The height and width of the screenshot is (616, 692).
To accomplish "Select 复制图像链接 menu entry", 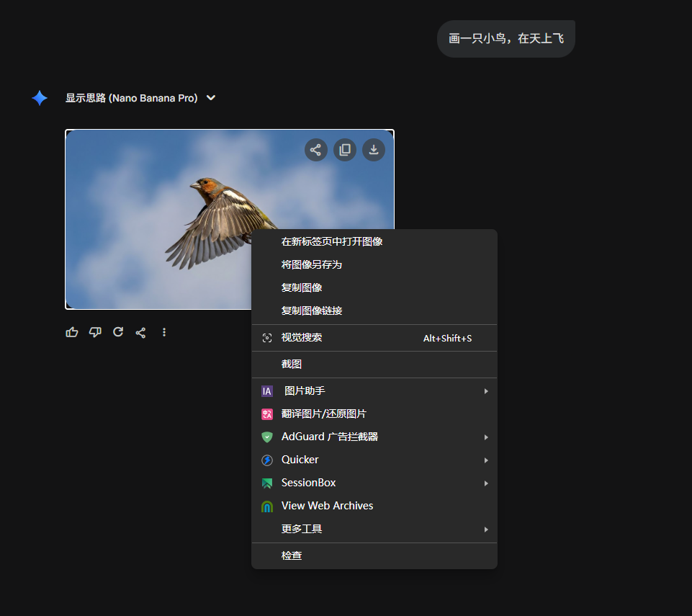I will pyautogui.click(x=312, y=311).
